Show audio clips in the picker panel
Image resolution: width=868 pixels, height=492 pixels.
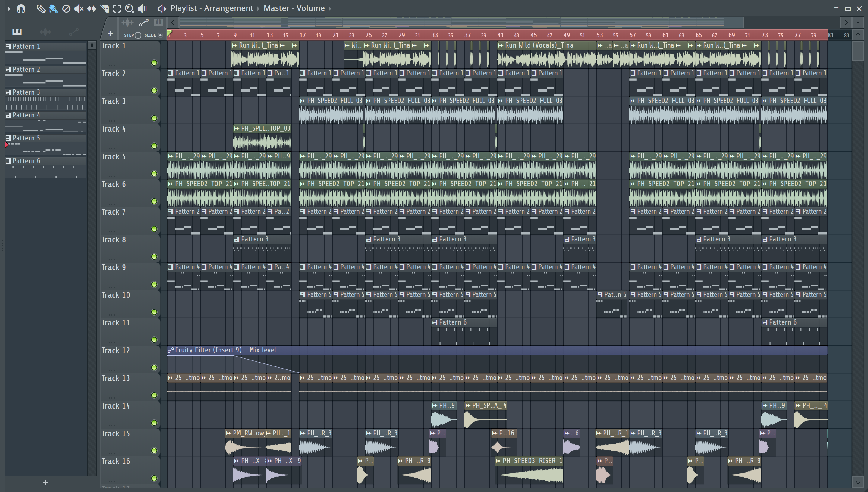click(x=45, y=32)
